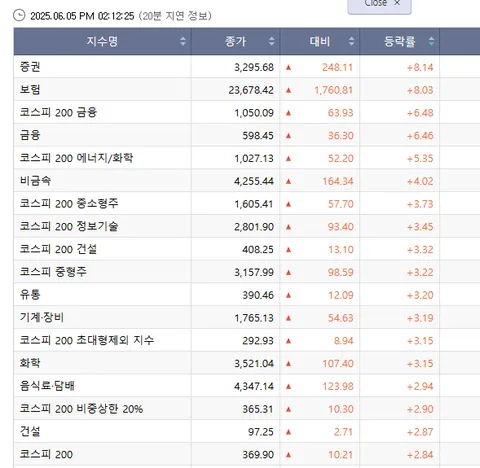Click the rate +3.19
Screen dimensions: 480x468
[420, 318]
